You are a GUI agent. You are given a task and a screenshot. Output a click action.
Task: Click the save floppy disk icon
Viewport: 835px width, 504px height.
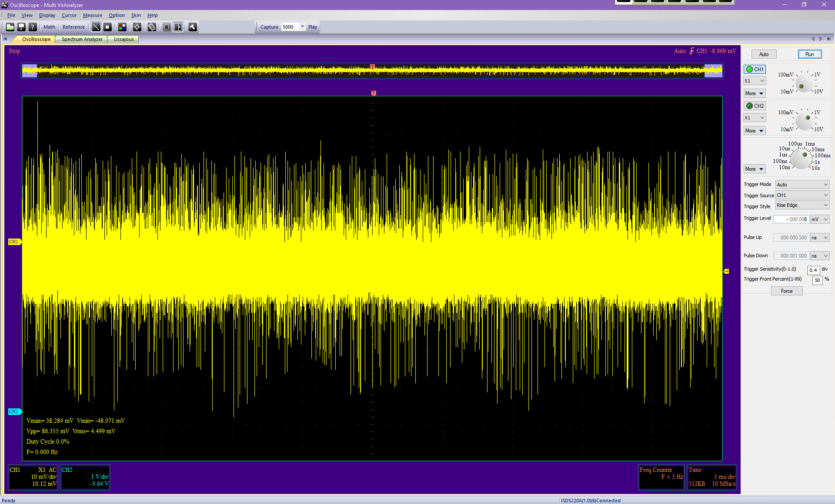point(21,27)
